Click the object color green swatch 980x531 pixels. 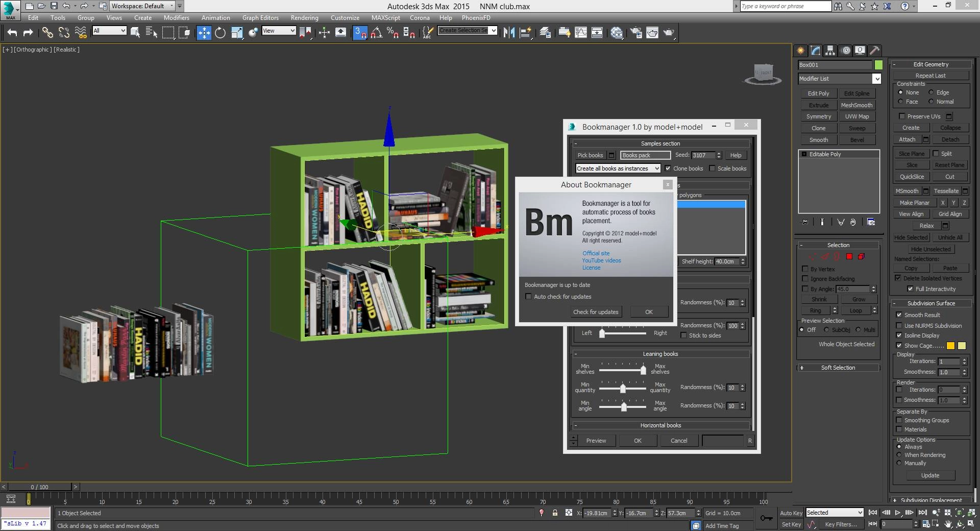click(x=878, y=65)
